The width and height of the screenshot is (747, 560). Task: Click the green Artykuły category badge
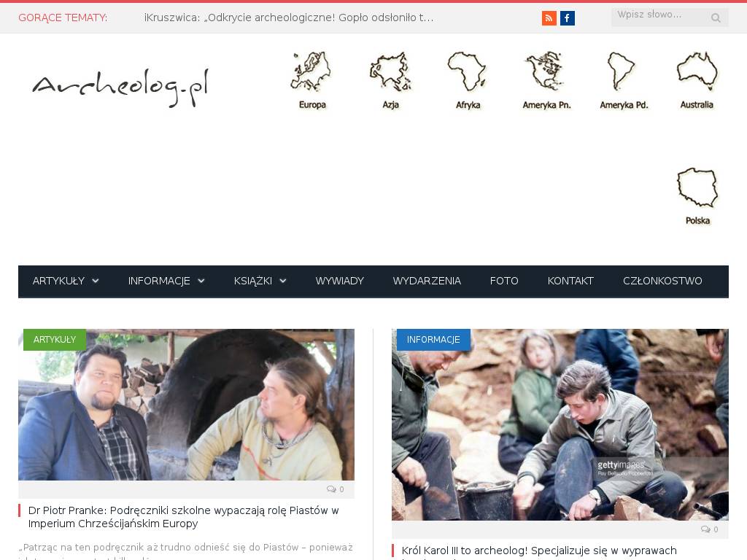coord(55,340)
